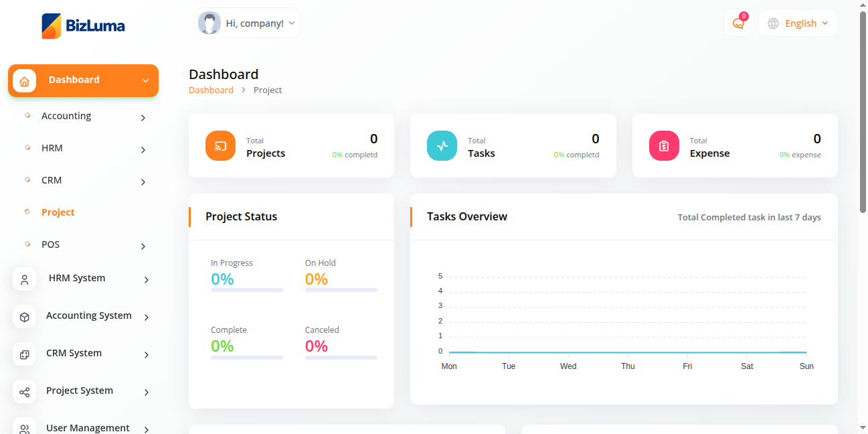This screenshot has width=868, height=434.
Task: Click the In Progress progress bar
Action: 247,290
